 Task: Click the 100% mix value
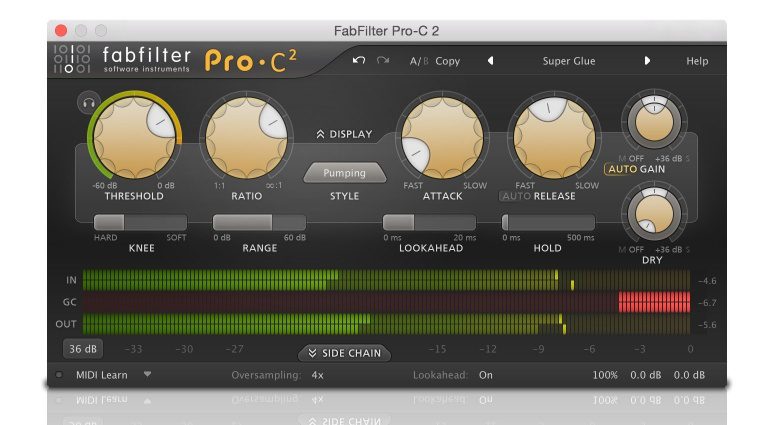[605, 375]
